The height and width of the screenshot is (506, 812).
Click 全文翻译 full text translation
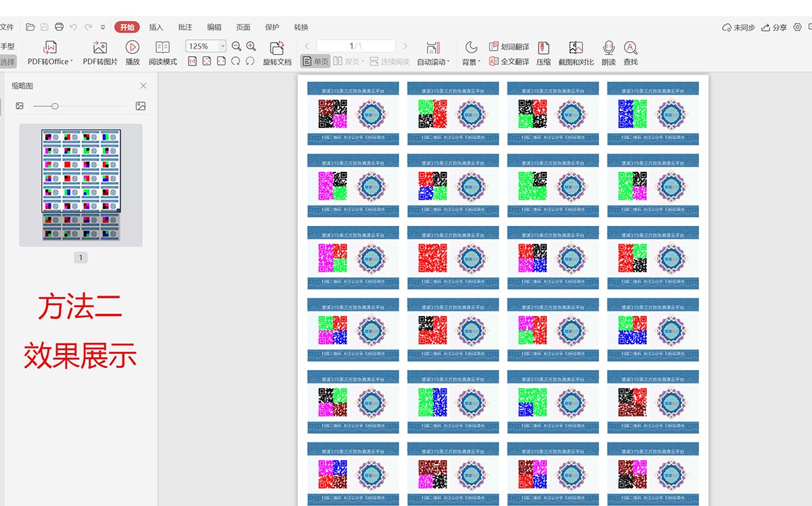coord(509,62)
